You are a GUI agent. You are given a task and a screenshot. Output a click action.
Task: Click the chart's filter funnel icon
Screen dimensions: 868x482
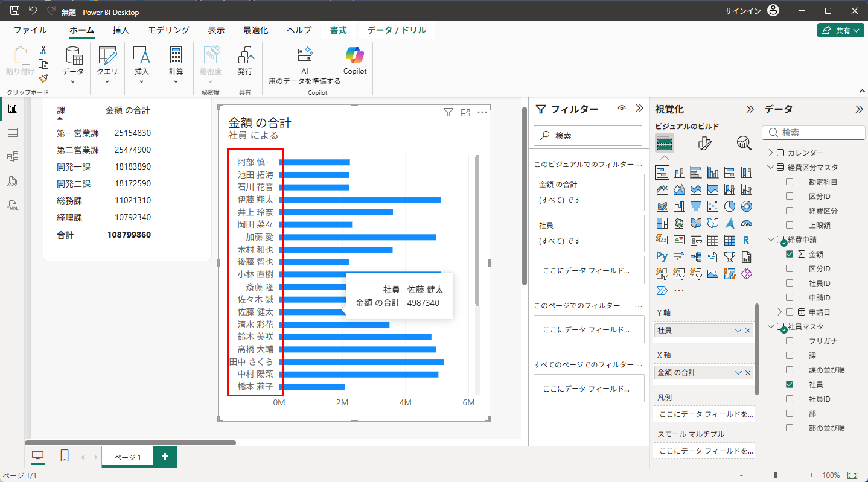(x=448, y=112)
